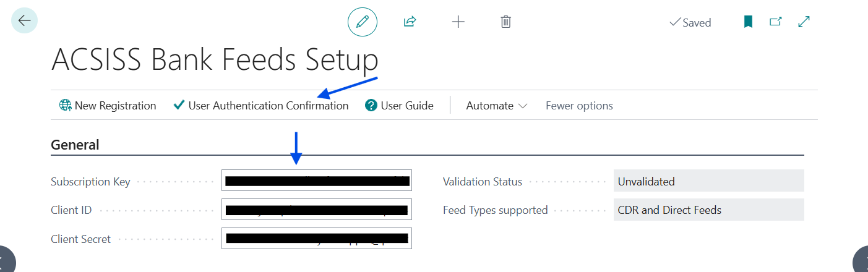
Task: Click the plus icon to create new
Action: click(x=458, y=22)
